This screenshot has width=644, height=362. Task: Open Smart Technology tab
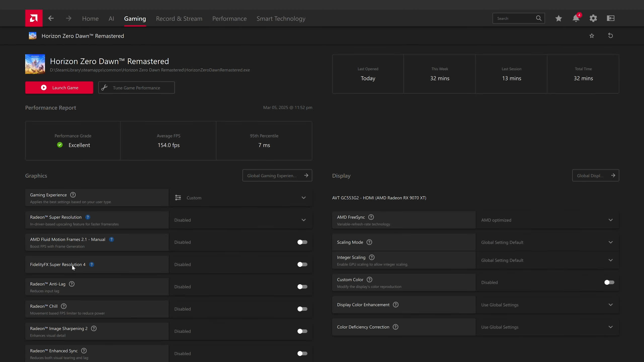click(x=281, y=19)
